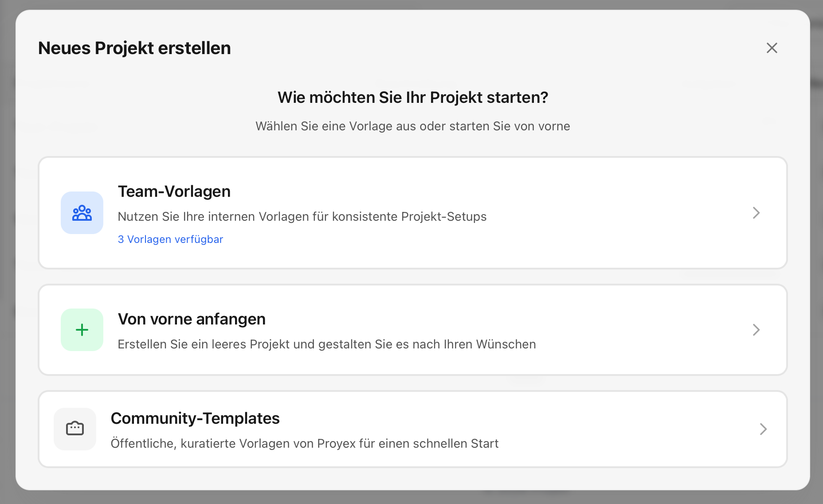Image resolution: width=823 pixels, height=504 pixels.
Task: Open the 3 Vorlagen verfügbar link
Action: tap(170, 239)
